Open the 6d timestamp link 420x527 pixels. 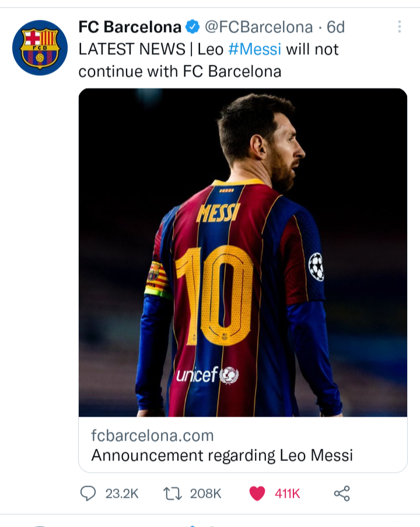[335, 27]
